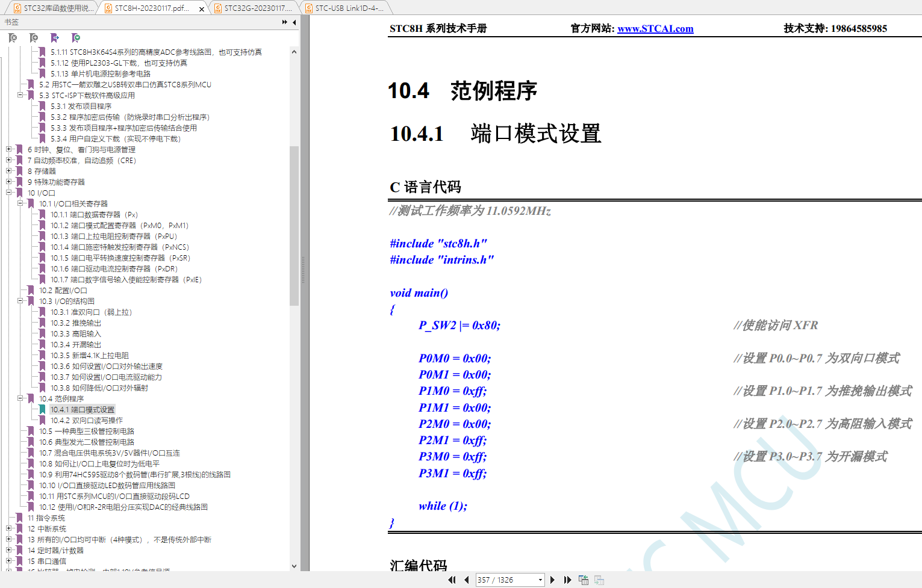Jump to the last page
The image size is (922, 588).
pos(567,580)
